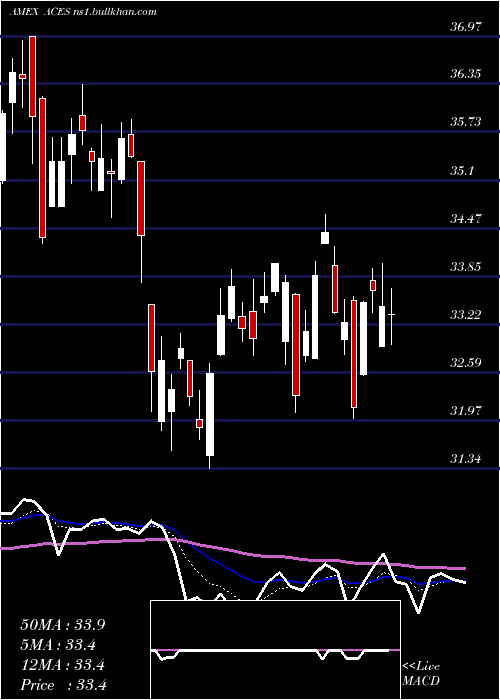Click the 35.73 price axis label

tap(465, 122)
